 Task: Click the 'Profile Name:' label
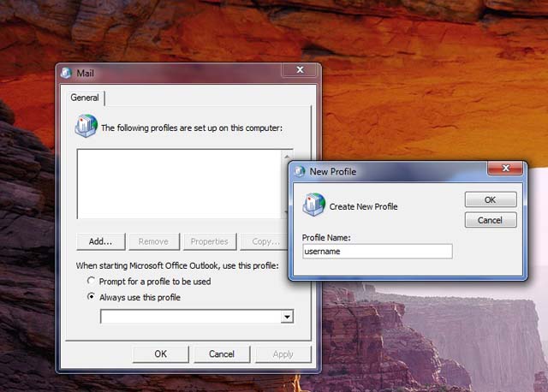(x=326, y=238)
